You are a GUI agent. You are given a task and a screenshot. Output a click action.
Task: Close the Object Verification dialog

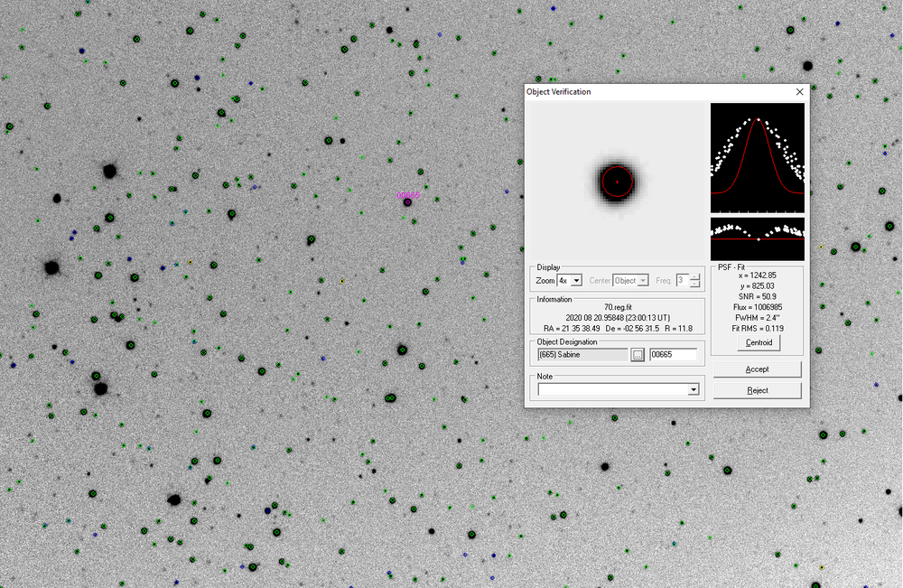tap(799, 92)
